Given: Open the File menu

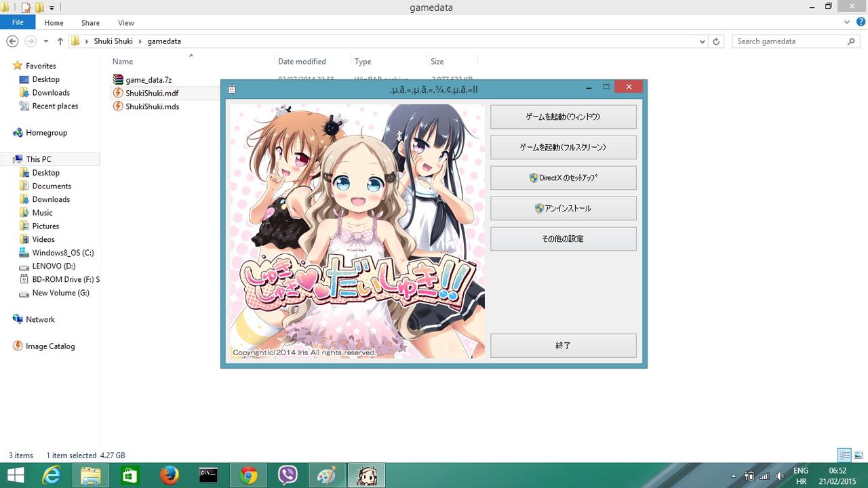Looking at the screenshot, I should [x=18, y=23].
